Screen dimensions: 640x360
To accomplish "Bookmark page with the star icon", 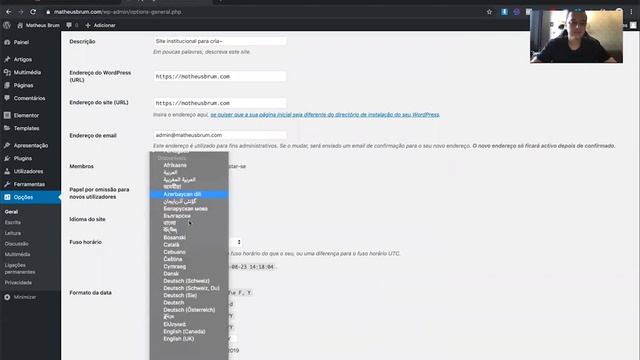I will pos(489,12).
